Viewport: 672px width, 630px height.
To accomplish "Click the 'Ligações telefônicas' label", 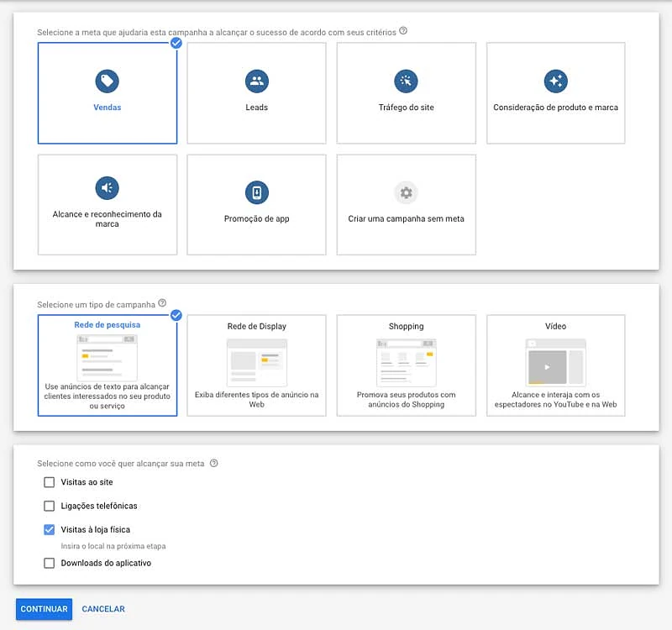I will tap(99, 506).
